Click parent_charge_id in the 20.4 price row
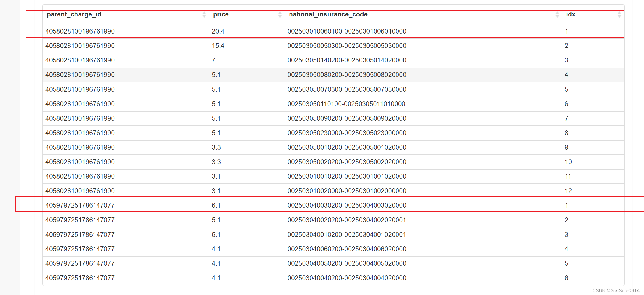The width and height of the screenshot is (644, 295). (x=80, y=31)
